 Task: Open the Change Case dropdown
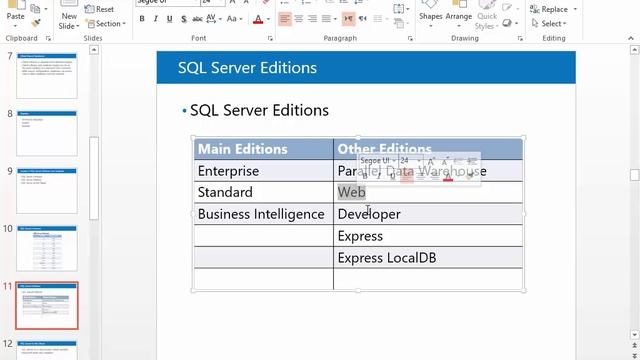tap(234, 19)
